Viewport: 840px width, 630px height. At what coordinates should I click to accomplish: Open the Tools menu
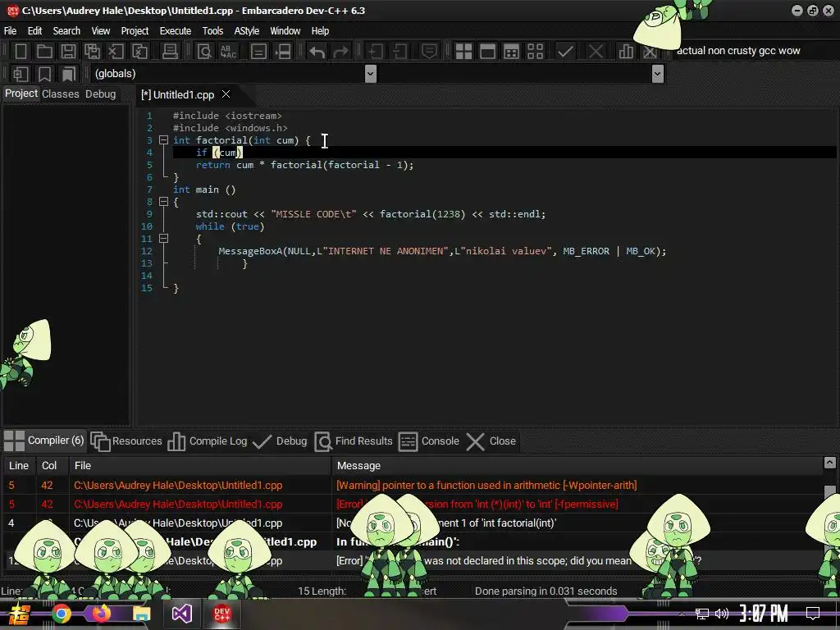[x=212, y=31]
